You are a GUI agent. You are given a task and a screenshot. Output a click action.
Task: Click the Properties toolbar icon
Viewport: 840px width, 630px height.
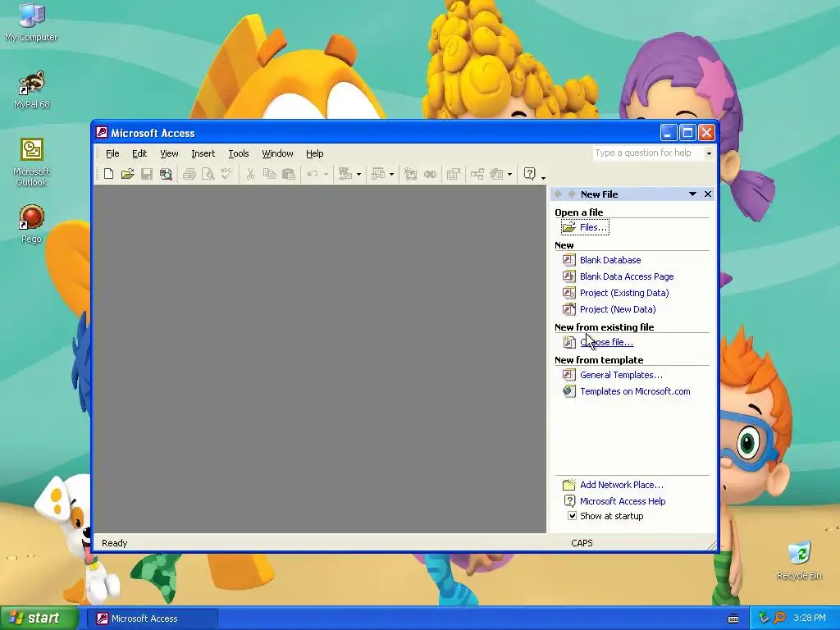453,174
